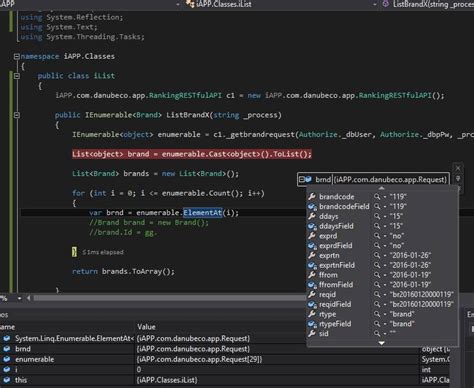Click the wrench icon beside exprtn

click(x=312, y=255)
